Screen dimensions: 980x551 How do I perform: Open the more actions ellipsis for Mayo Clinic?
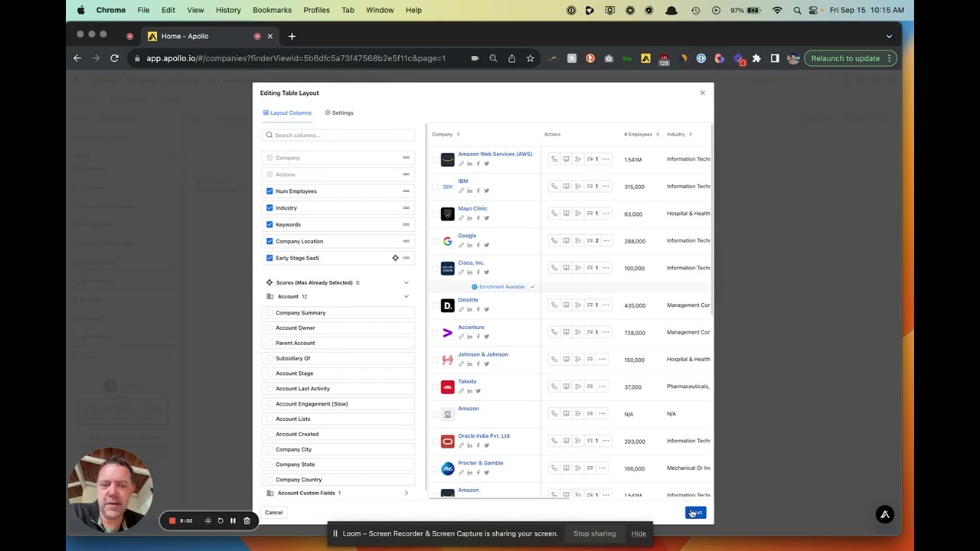point(606,214)
